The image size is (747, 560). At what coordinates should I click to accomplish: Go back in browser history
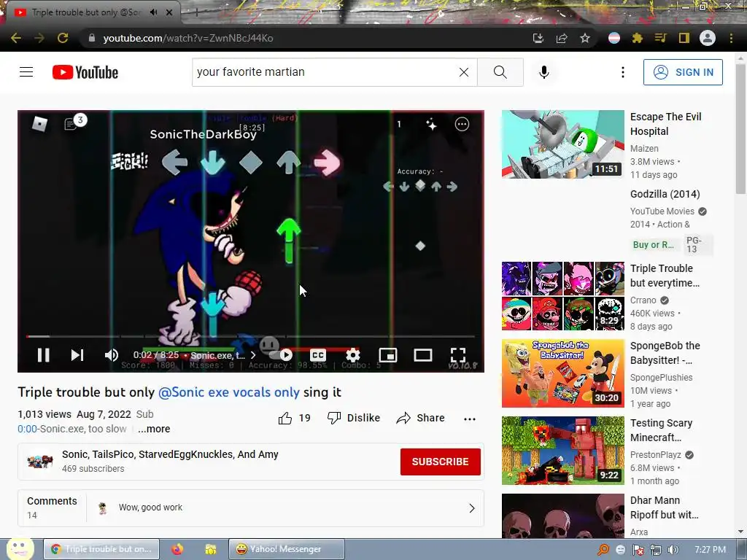[16, 38]
